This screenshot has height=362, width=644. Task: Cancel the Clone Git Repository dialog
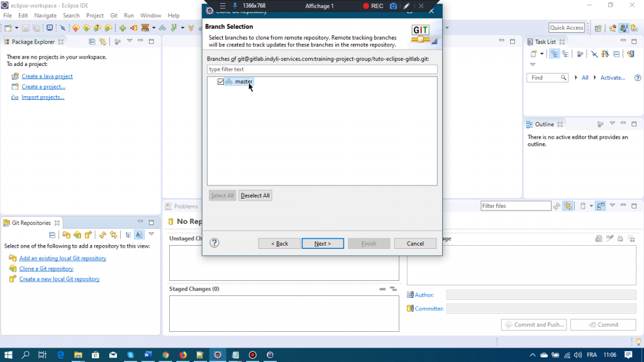[415, 243]
